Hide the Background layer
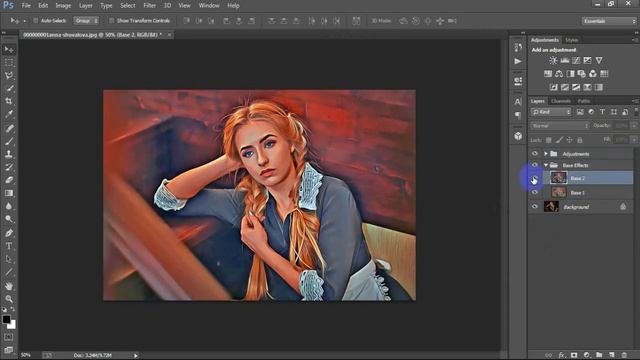640x360 pixels. (x=535, y=207)
